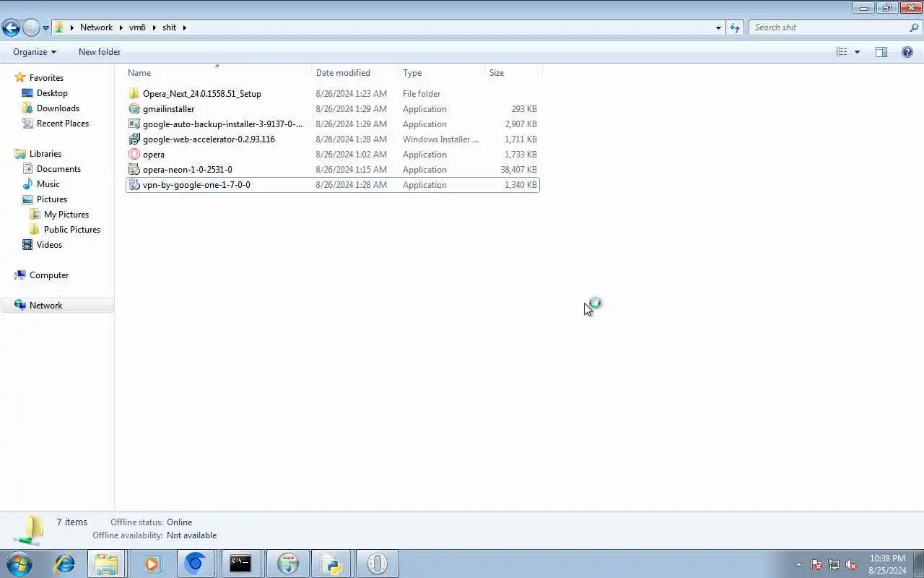
Task: Select vm6 in address breadcrumb
Action: click(x=137, y=27)
